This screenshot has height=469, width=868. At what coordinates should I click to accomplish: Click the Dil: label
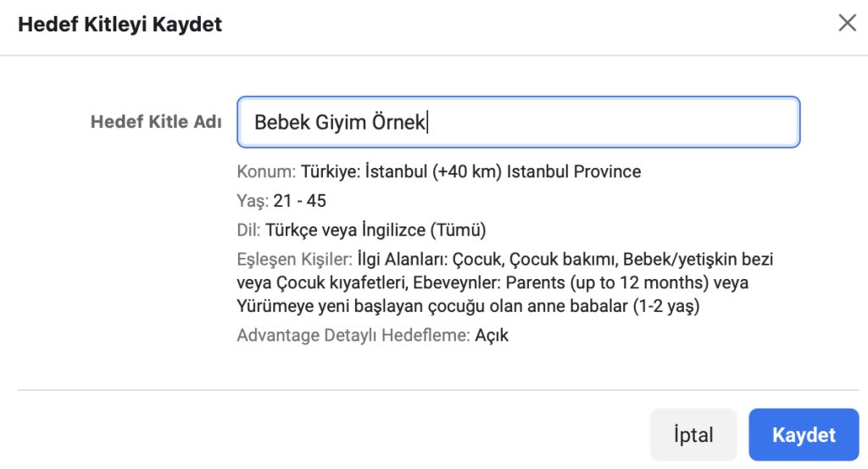click(249, 230)
